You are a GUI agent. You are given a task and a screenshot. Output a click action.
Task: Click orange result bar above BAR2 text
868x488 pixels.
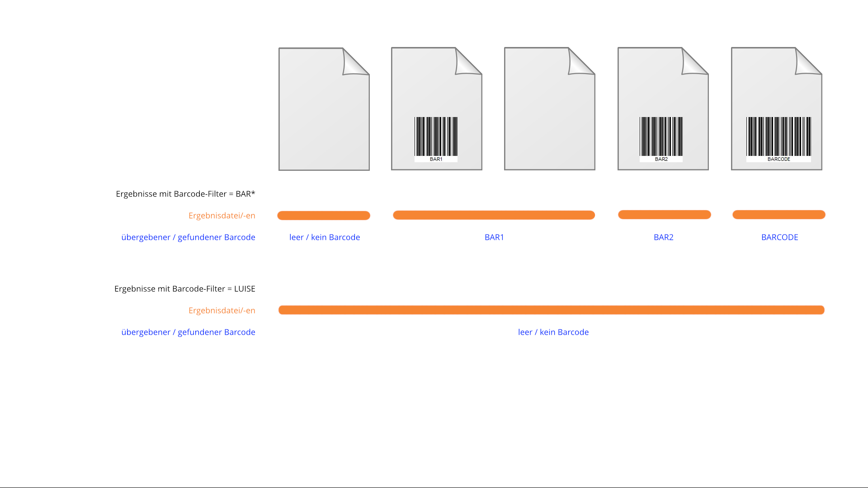pos(664,215)
